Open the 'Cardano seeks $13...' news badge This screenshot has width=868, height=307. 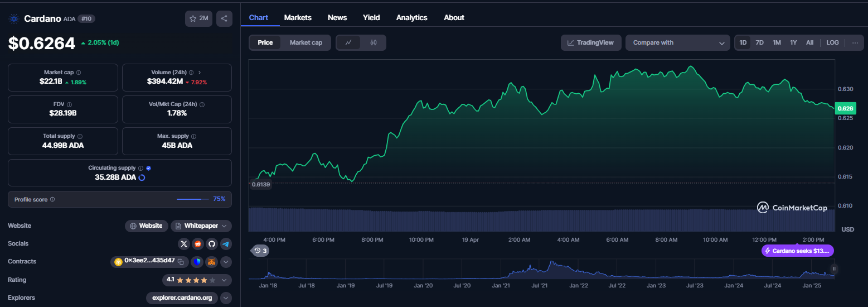point(797,251)
